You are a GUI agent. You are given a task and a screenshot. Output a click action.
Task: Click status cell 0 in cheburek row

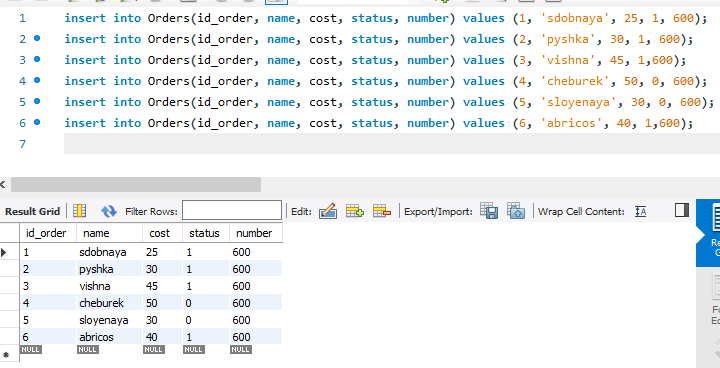tap(206, 303)
